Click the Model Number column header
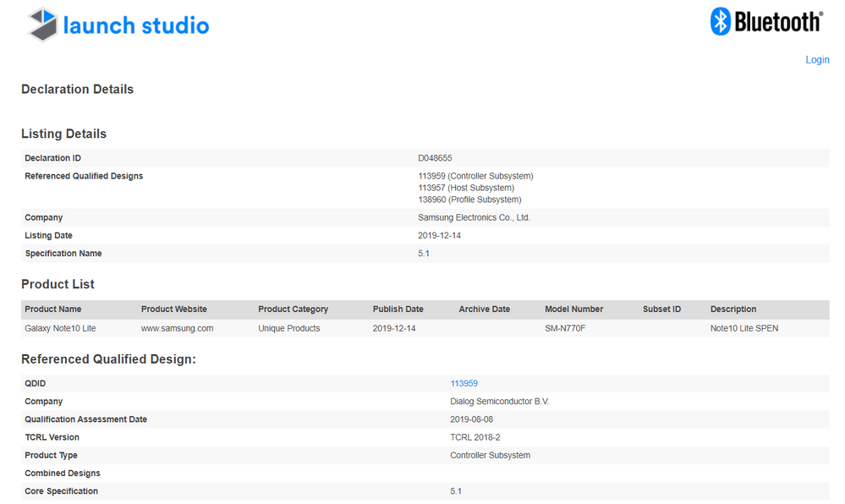845x504 pixels. point(574,309)
